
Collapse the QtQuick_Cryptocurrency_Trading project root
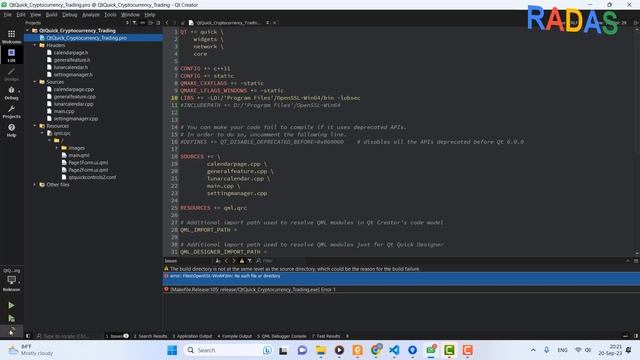click(x=27, y=31)
